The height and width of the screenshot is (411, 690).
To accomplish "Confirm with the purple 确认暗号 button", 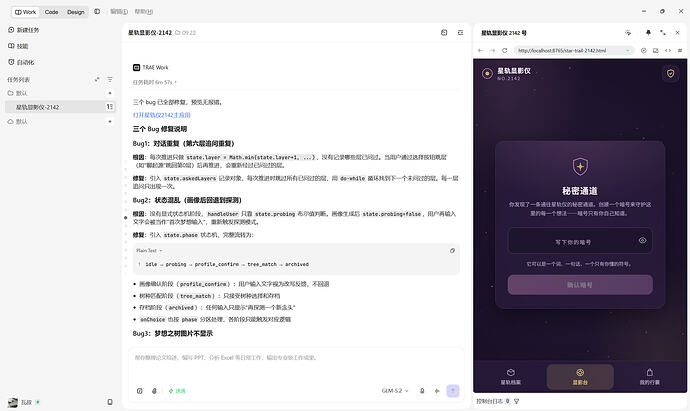I will pyautogui.click(x=580, y=285).
